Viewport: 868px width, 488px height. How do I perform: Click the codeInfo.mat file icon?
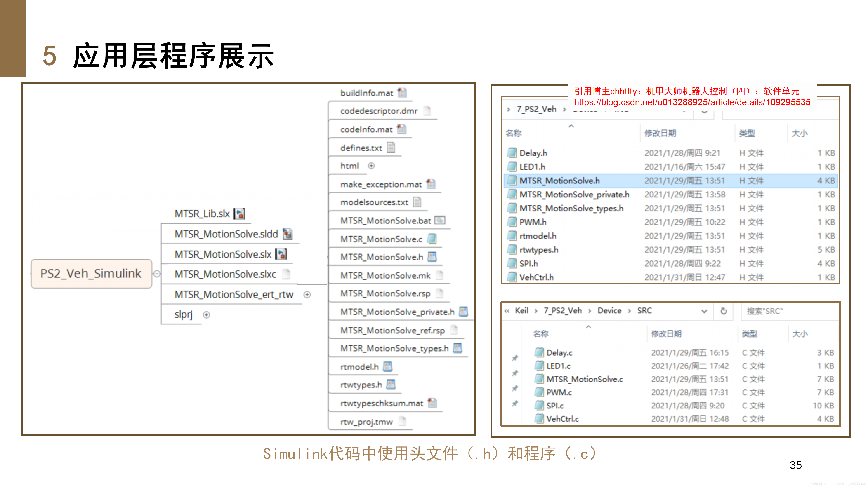pyautogui.click(x=402, y=129)
